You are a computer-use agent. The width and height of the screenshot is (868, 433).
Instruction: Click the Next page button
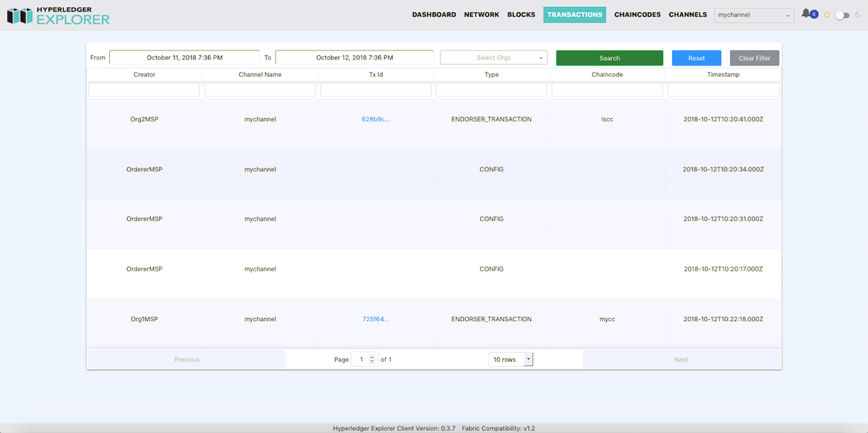681,359
